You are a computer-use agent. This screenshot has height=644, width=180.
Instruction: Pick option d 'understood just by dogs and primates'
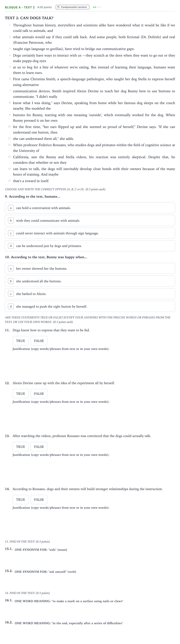click(x=90, y=246)
